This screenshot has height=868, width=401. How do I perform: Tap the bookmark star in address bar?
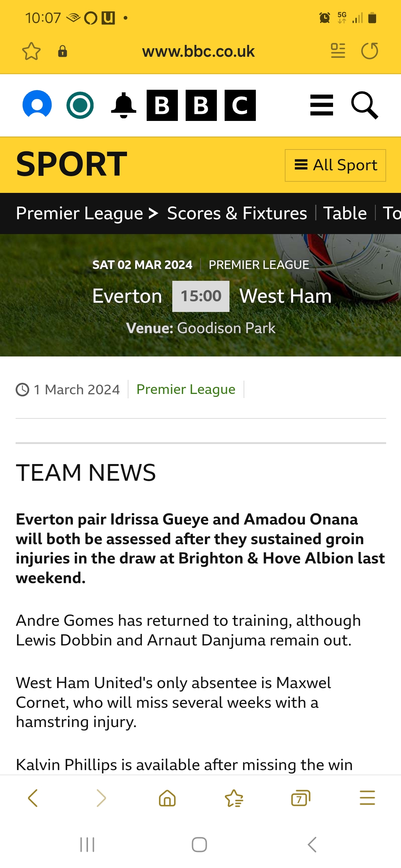coord(31,51)
